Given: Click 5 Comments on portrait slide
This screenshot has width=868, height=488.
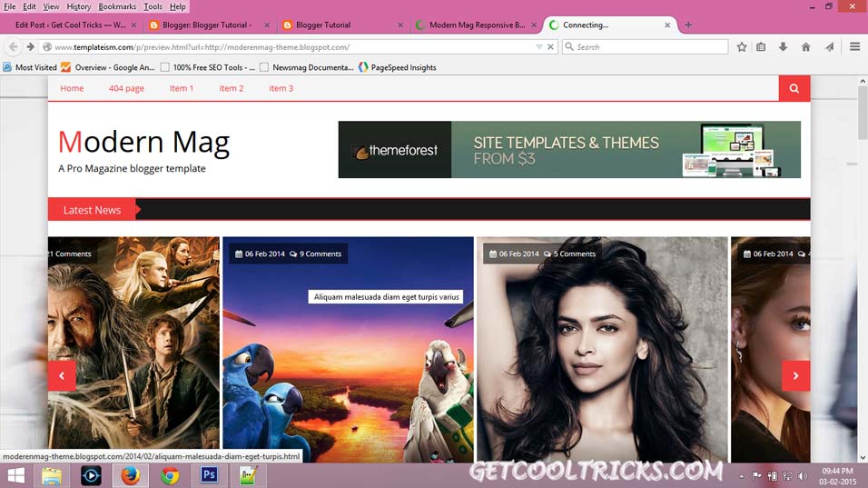Looking at the screenshot, I should pyautogui.click(x=569, y=254).
